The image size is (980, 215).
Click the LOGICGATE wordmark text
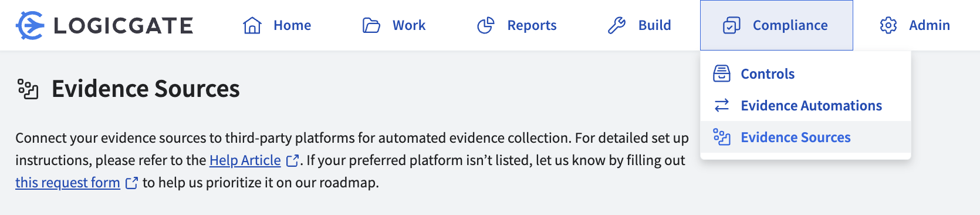(123, 25)
